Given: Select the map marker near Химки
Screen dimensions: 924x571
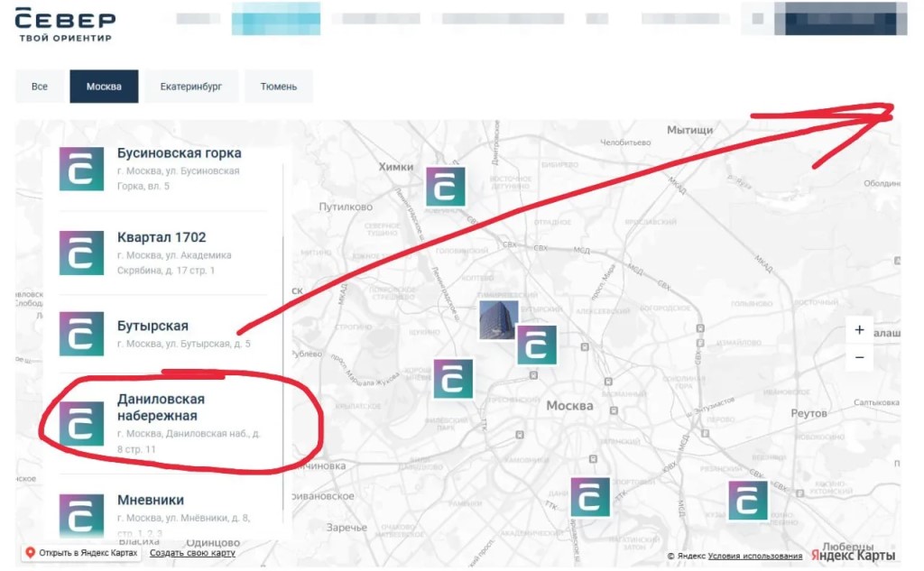Looking at the screenshot, I should (x=446, y=187).
